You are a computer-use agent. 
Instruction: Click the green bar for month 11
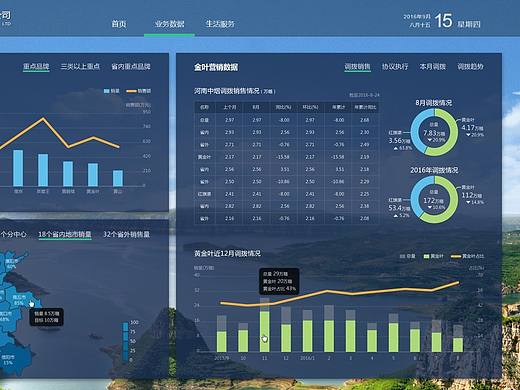tap(265, 332)
